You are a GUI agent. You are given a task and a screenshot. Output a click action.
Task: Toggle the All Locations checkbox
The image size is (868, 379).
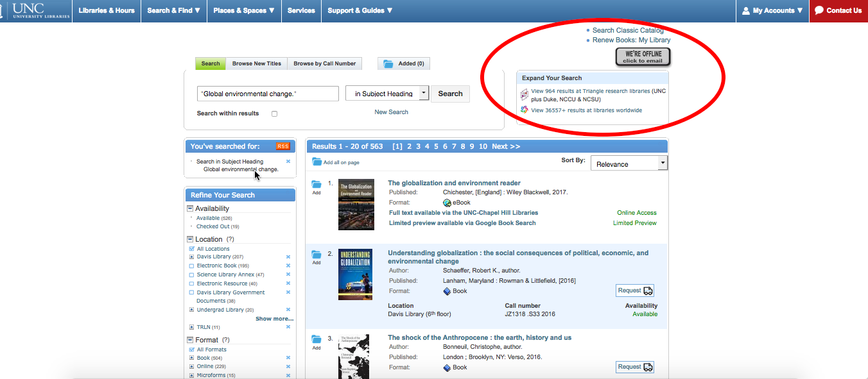pyautogui.click(x=192, y=249)
